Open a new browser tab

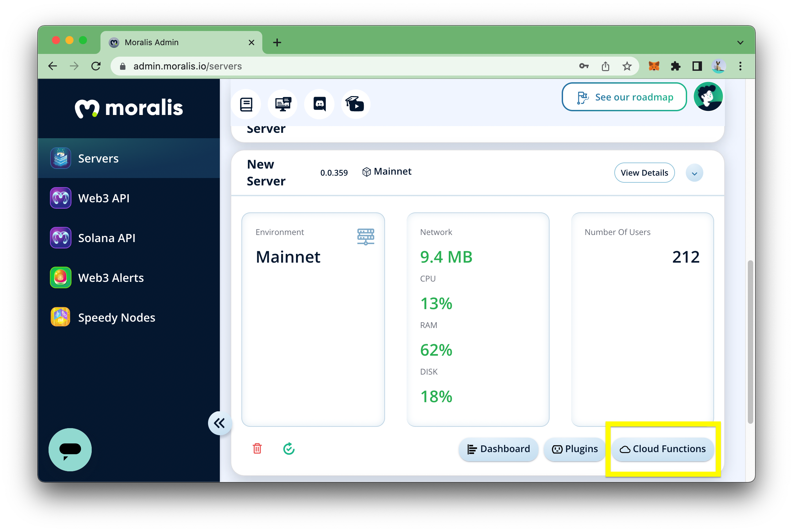(277, 43)
